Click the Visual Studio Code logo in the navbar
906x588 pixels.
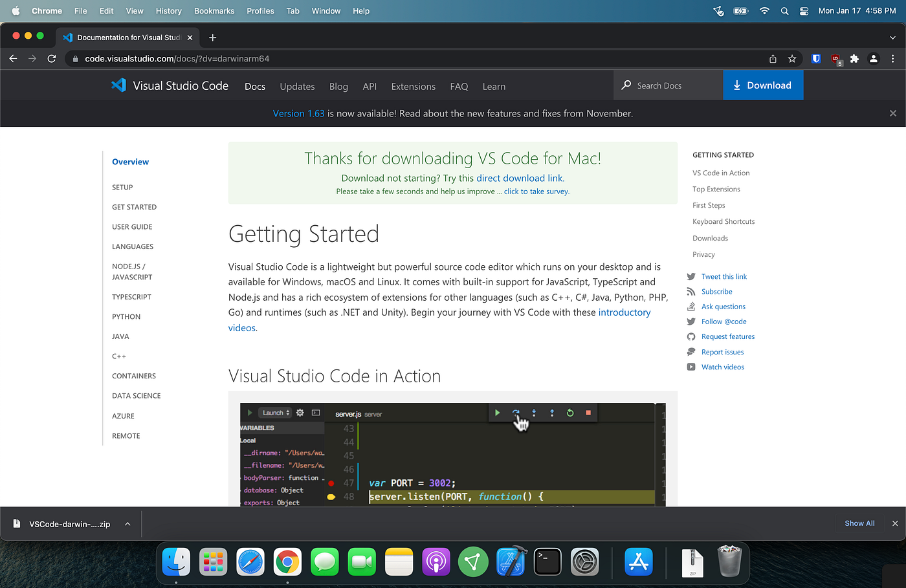(x=119, y=85)
